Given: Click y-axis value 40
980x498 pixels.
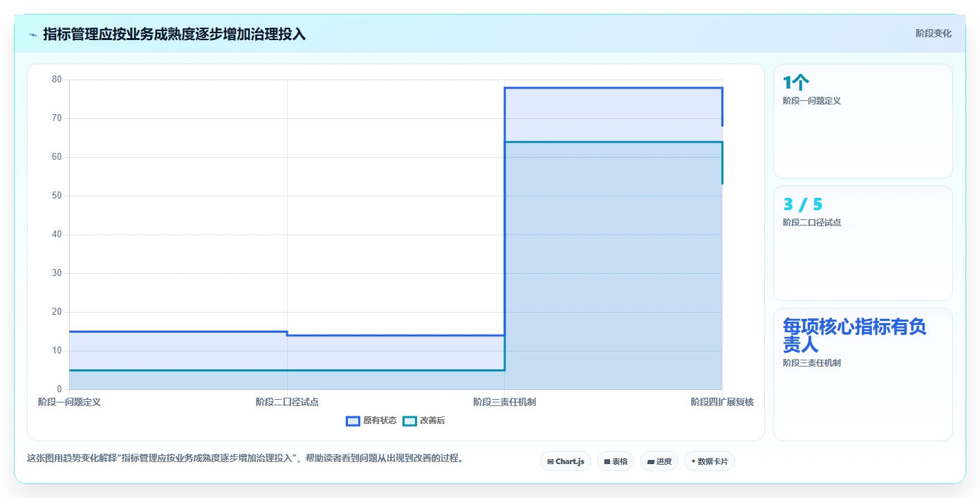Looking at the screenshot, I should click(57, 234).
